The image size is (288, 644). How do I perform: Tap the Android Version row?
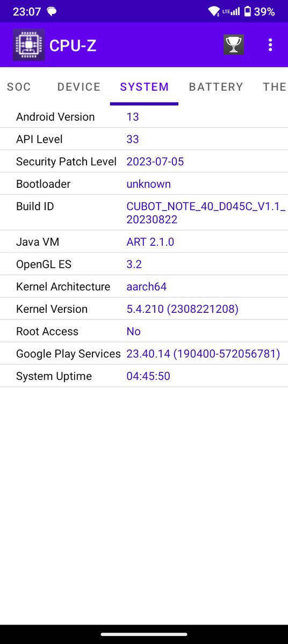(144, 116)
